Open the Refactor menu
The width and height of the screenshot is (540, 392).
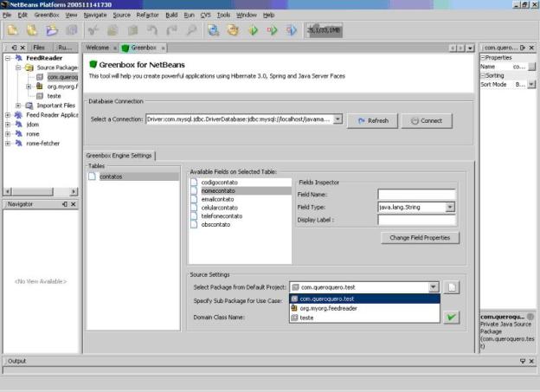click(x=146, y=15)
